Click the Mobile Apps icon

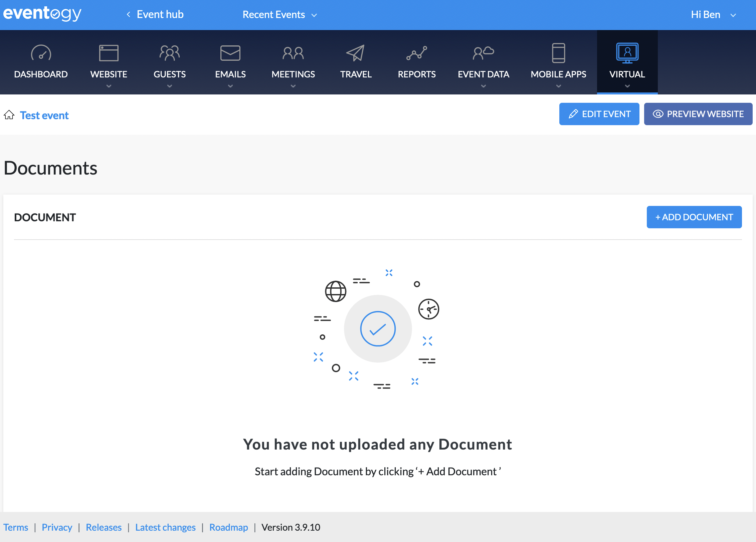[x=558, y=53]
